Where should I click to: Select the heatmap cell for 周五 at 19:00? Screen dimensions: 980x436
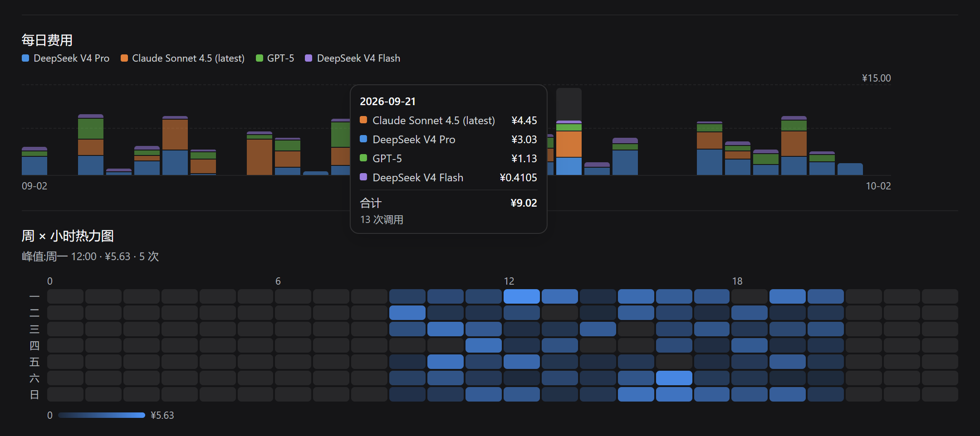[x=788, y=362]
